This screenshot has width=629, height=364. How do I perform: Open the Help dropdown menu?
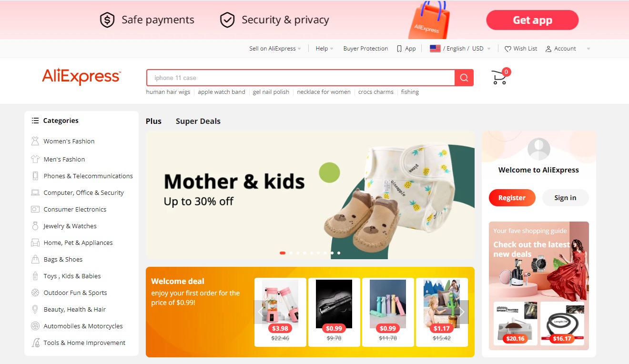(x=325, y=49)
